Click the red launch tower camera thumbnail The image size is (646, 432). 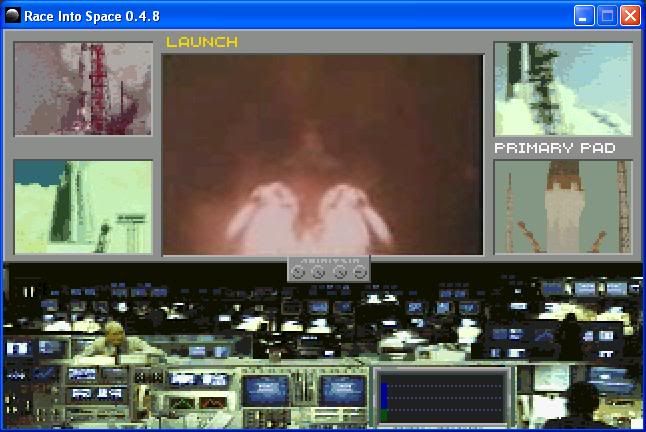83,89
